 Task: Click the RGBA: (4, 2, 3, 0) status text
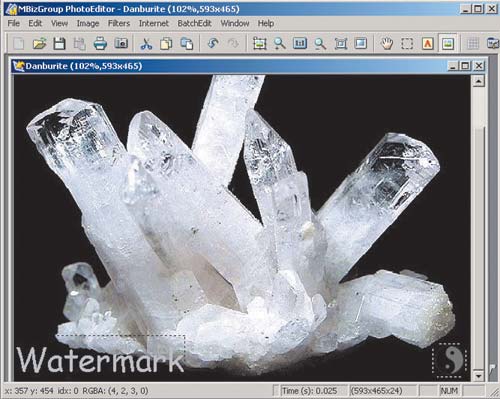point(115,391)
